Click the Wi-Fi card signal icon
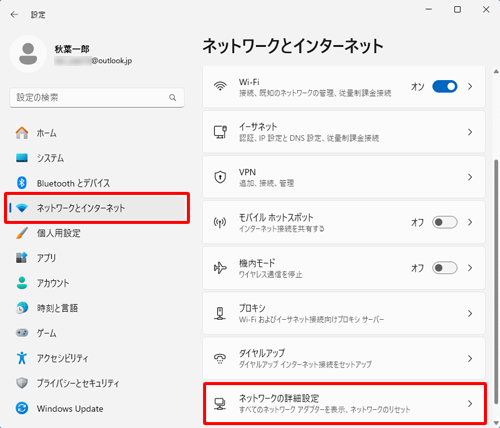The width and height of the screenshot is (500, 428). 220,86
